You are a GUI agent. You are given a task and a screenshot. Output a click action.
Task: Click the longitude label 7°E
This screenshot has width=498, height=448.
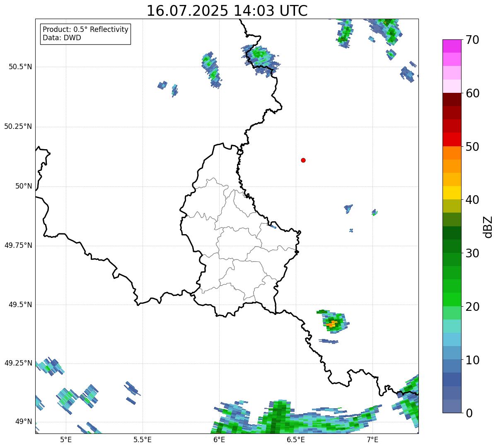click(372, 439)
